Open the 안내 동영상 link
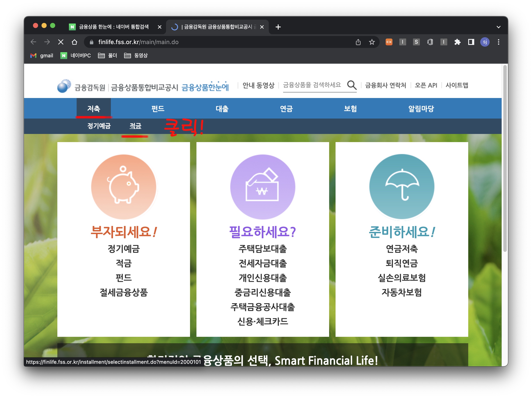Screen dimensions: 532x398 (x=258, y=85)
